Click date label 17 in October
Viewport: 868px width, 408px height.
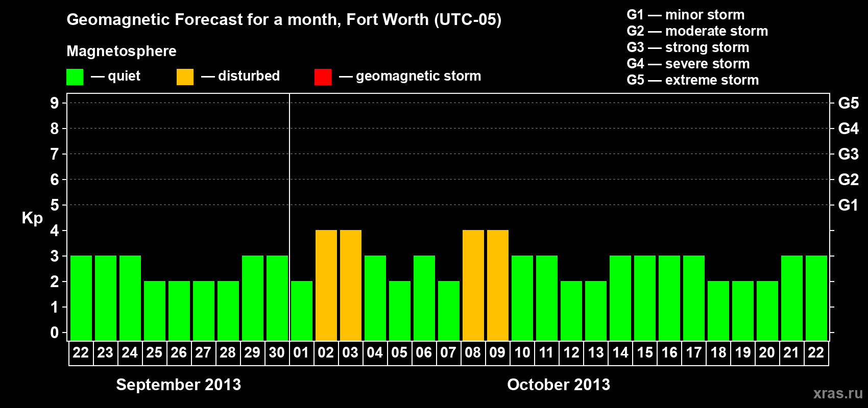[x=693, y=353]
